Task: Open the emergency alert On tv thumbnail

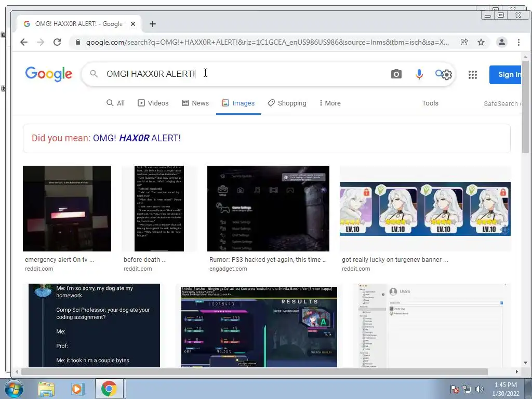Action: pos(67,209)
